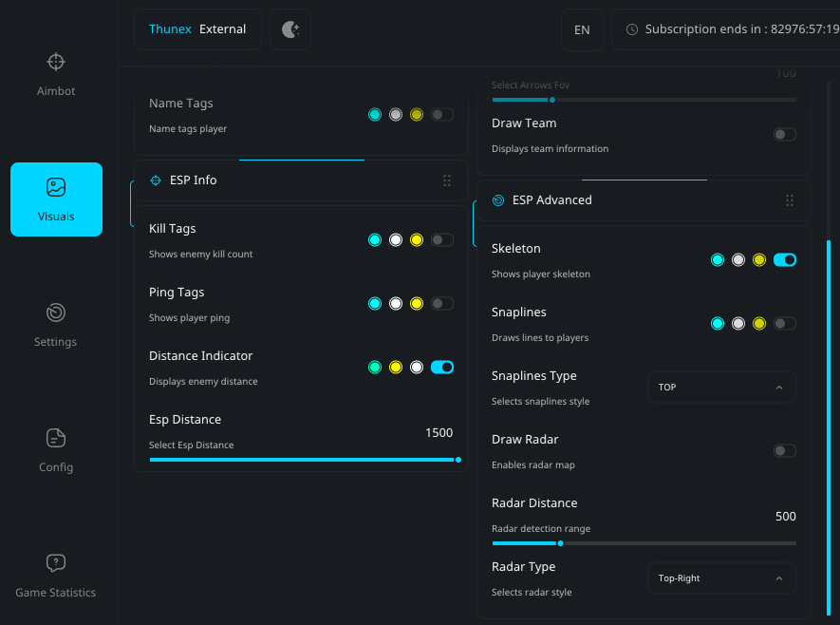
Task: Open the Snaplines Type dropdown
Action: (721, 388)
